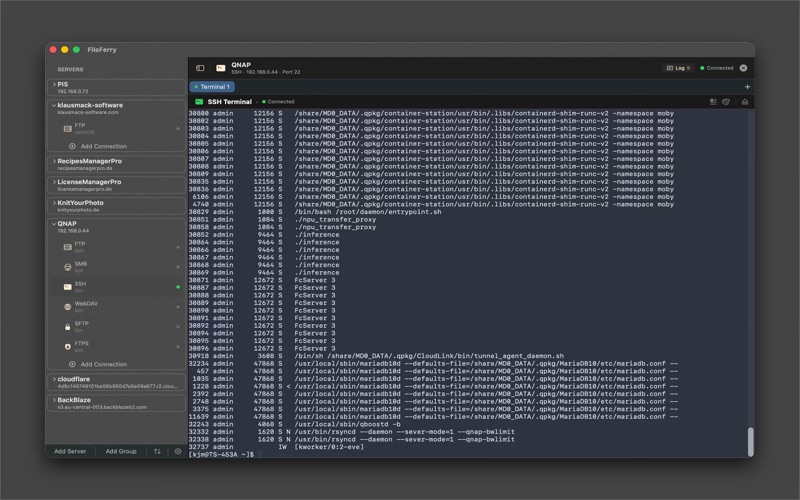Expand the PI5 server group

pos(54,84)
